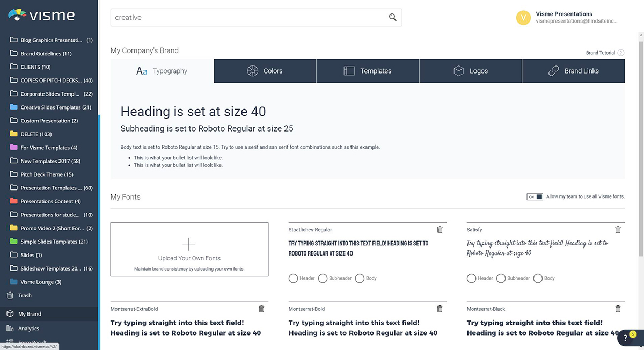644x350 pixels.
Task: Click the search magnifier icon
Action: pyautogui.click(x=392, y=17)
